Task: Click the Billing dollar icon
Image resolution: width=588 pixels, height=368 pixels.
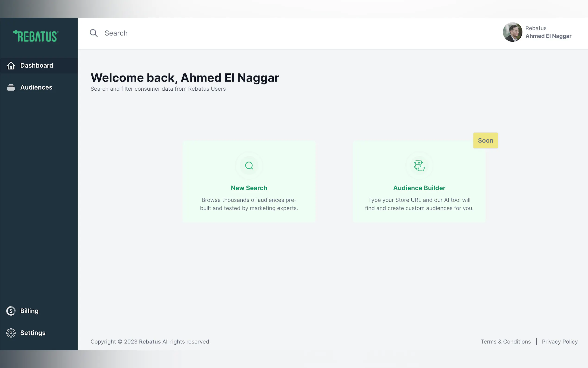Action: click(x=11, y=311)
